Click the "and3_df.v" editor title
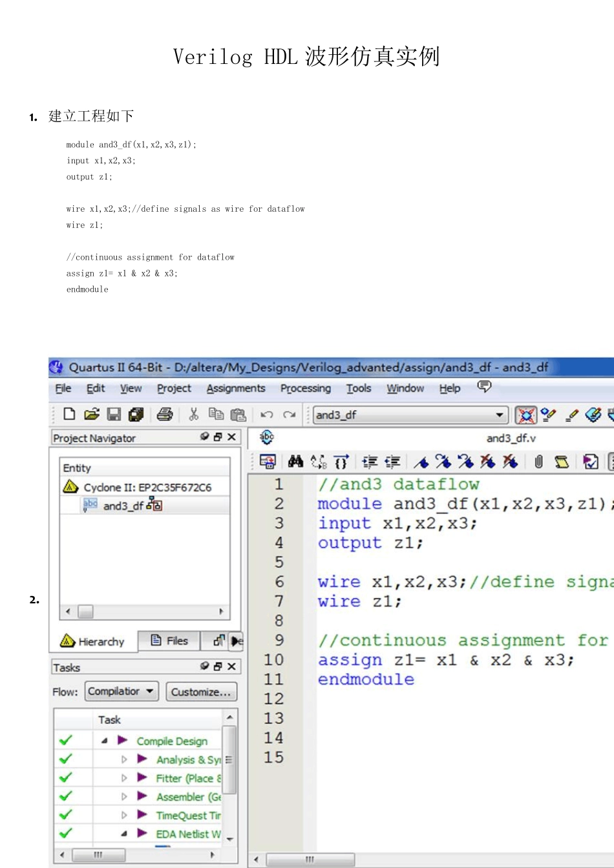 point(511,438)
